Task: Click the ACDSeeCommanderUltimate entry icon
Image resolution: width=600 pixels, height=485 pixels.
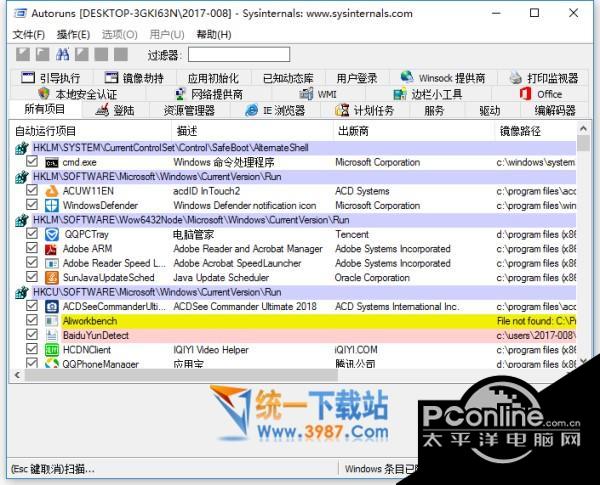Action: (x=52, y=307)
